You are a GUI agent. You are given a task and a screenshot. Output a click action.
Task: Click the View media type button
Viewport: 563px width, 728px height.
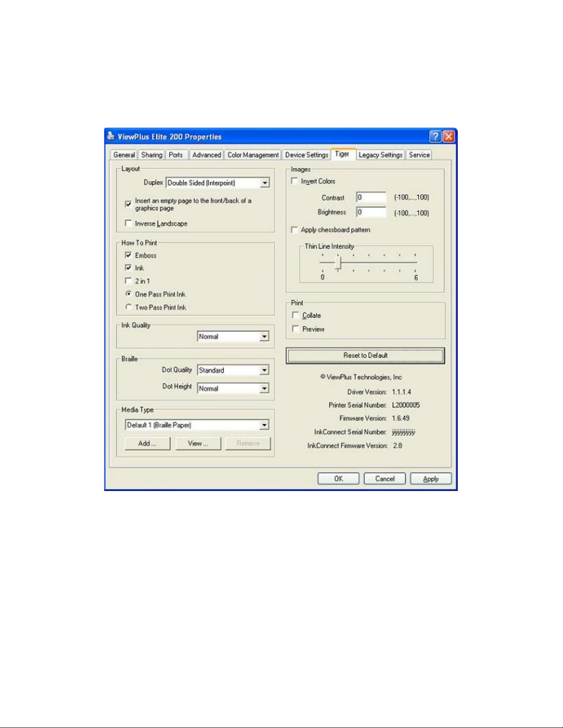tap(198, 443)
